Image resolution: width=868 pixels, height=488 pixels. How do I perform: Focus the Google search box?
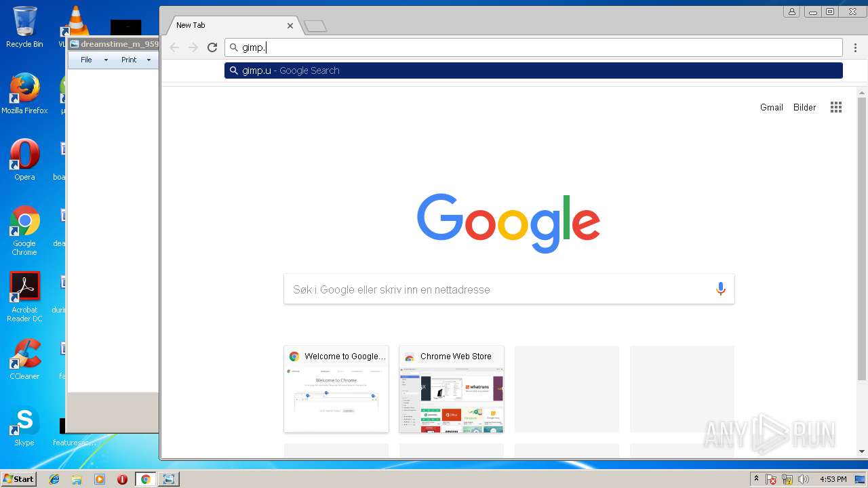509,289
